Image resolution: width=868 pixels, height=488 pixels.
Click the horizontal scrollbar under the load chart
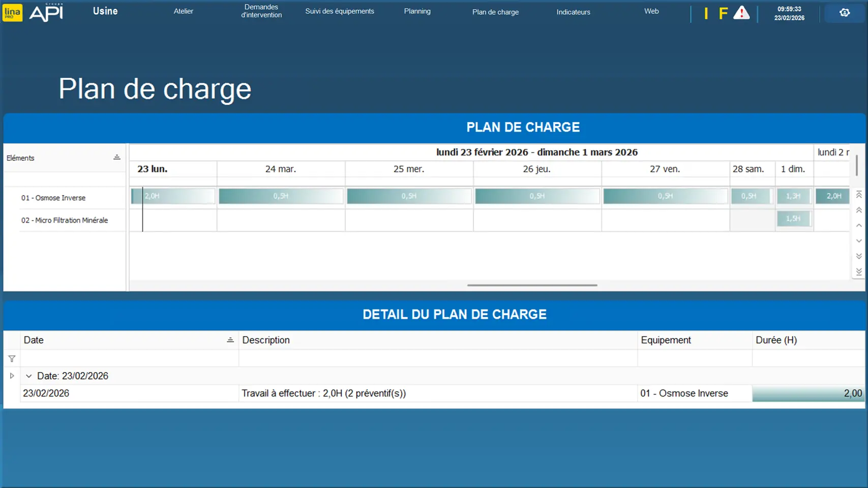(x=532, y=285)
